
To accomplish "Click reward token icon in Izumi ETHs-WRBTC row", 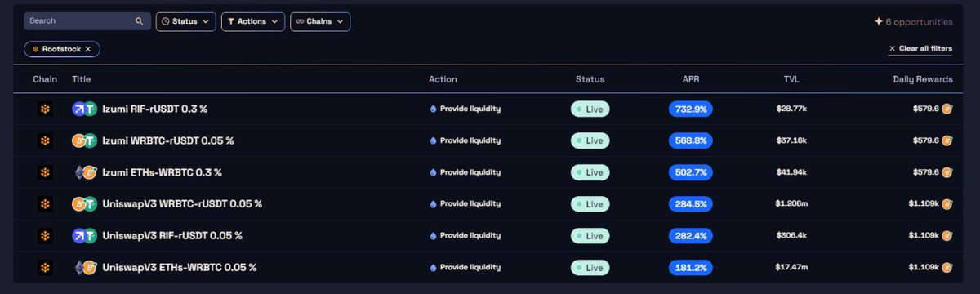I will point(947,172).
